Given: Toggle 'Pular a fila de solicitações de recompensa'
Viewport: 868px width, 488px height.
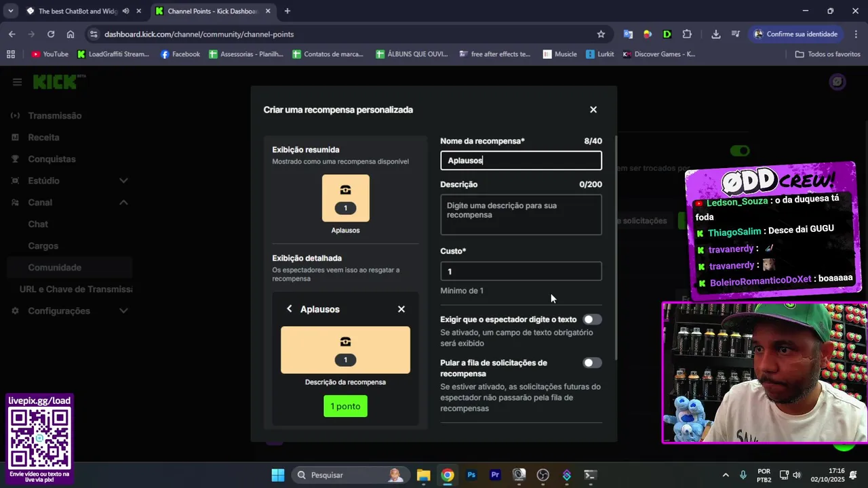Looking at the screenshot, I should coord(592,363).
